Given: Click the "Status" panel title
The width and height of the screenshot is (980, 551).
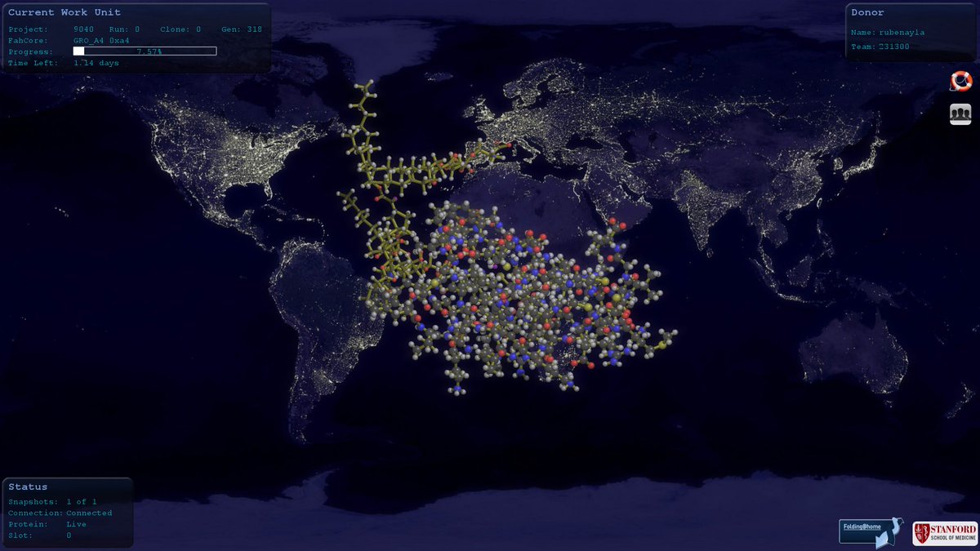Looking at the screenshot, I should [x=28, y=487].
